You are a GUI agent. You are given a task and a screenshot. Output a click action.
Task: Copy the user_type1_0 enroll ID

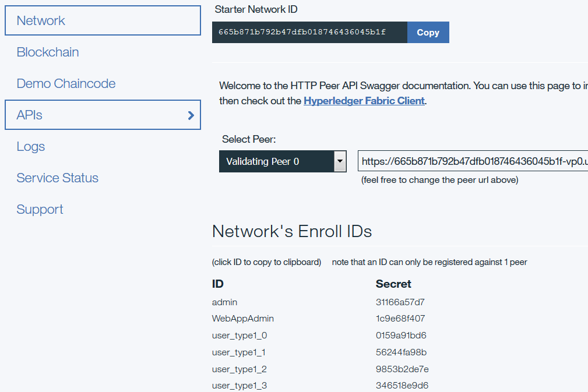pyautogui.click(x=240, y=335)
